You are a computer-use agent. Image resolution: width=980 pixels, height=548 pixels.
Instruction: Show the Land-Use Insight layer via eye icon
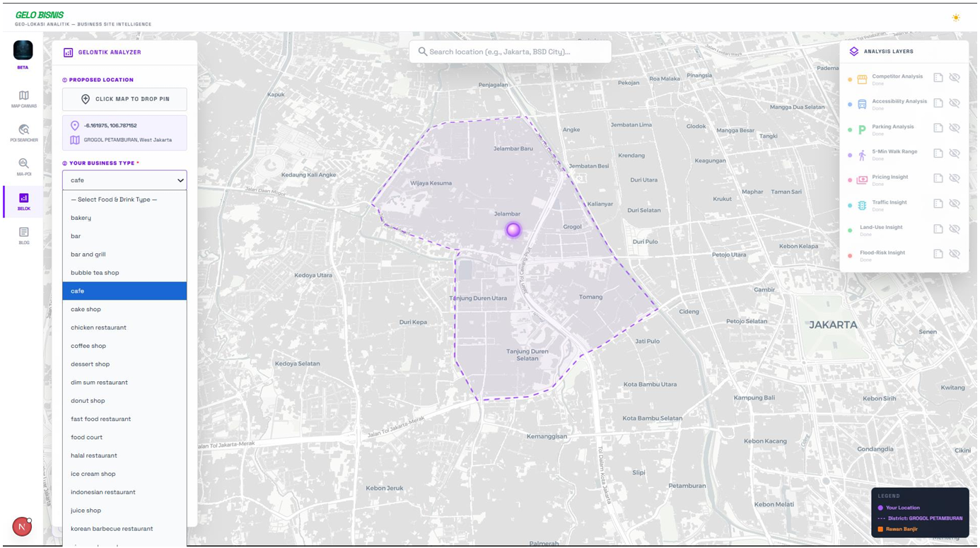coord(955,229)
